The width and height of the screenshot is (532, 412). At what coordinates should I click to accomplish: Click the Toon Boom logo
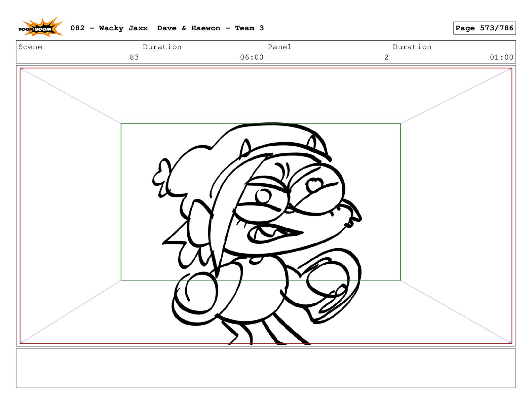coord(40,28)
